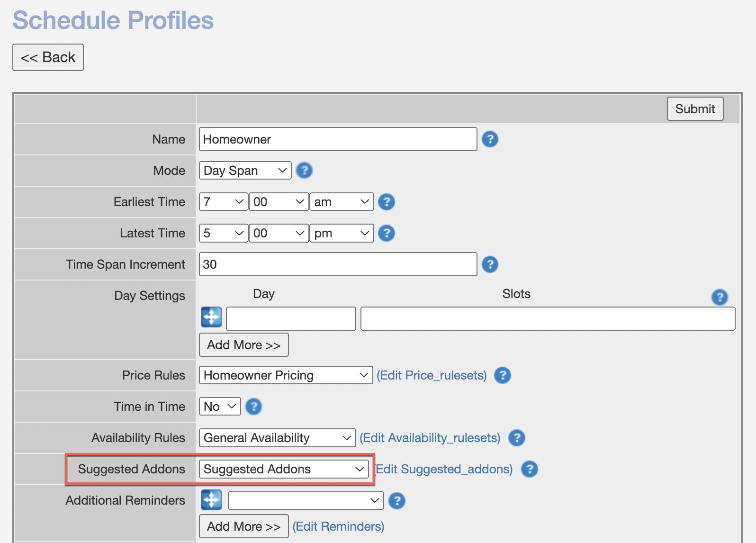
Task: Click help icon for Earliest Time
Action: point(387,202)
